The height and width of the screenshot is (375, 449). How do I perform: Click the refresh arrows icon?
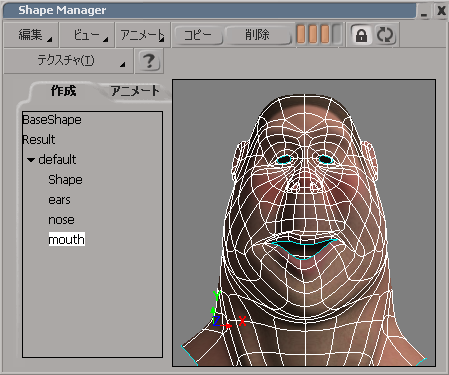[385, 35]
